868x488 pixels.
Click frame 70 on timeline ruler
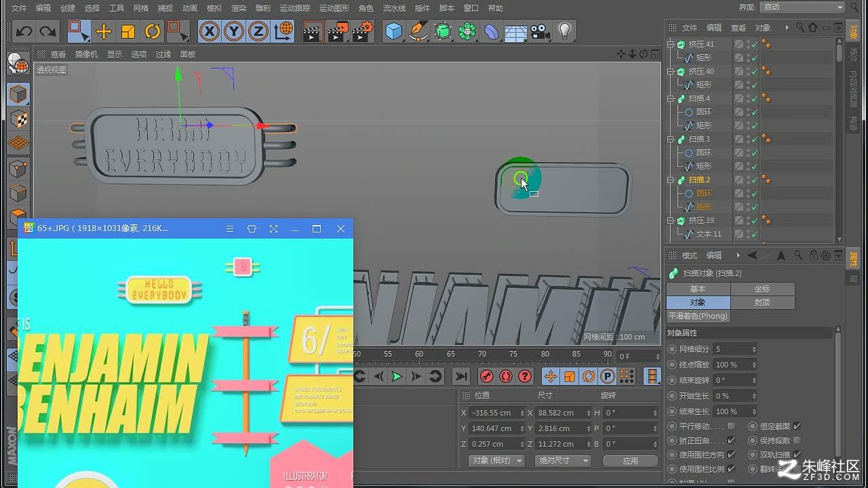[x=482, y=354]
